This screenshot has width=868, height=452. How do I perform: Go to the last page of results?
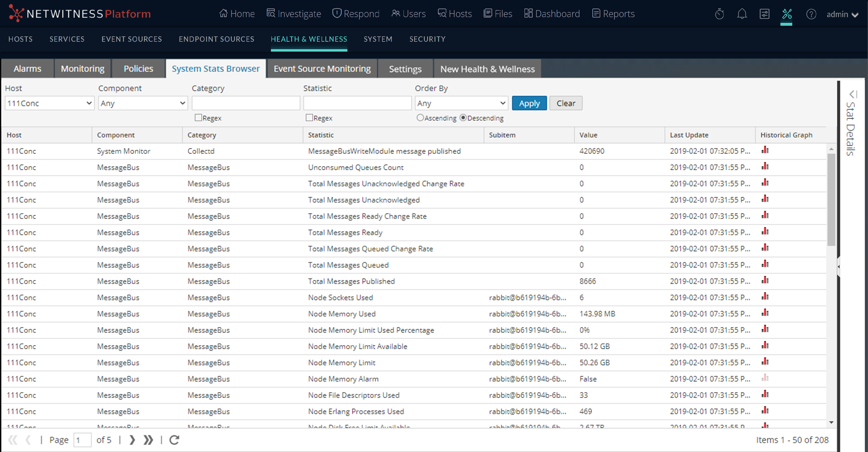pyautogui.click(x=148, y=439)
